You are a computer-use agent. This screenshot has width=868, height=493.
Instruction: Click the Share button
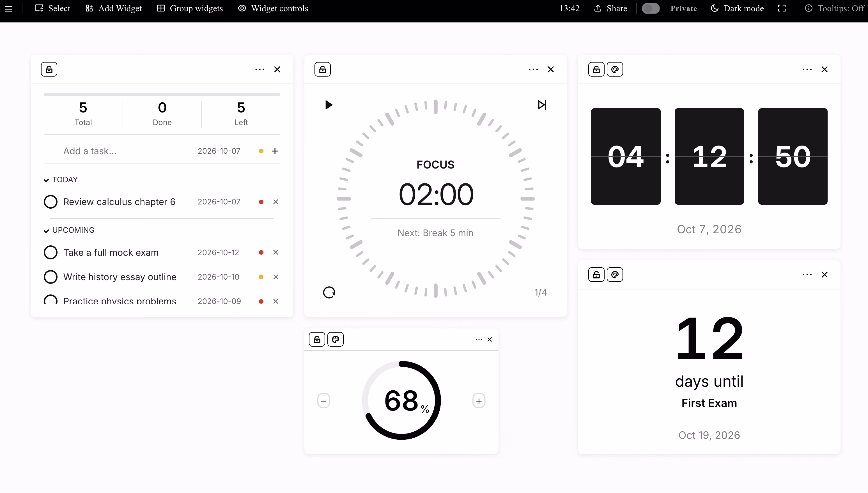click(611, 8)
